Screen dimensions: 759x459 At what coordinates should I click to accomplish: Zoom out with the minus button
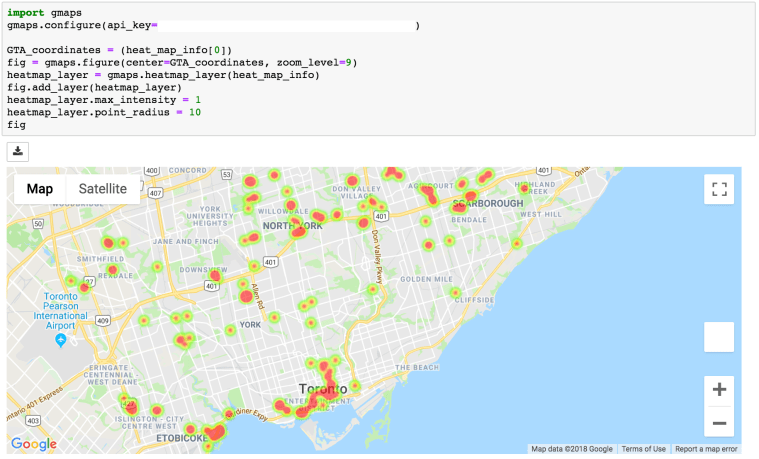pyautogui.click(x=718, y=424)
